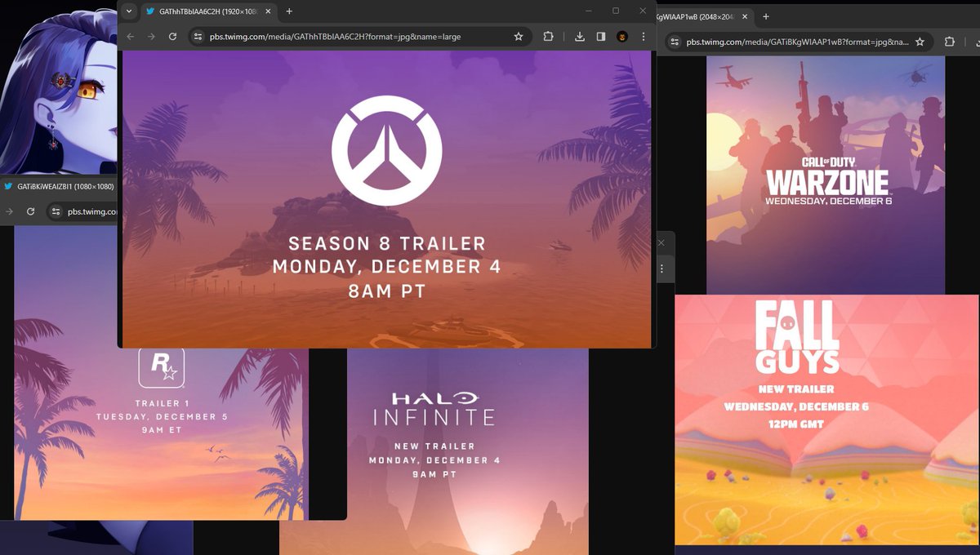Open the profile avatar in front window

pos(622,37)
